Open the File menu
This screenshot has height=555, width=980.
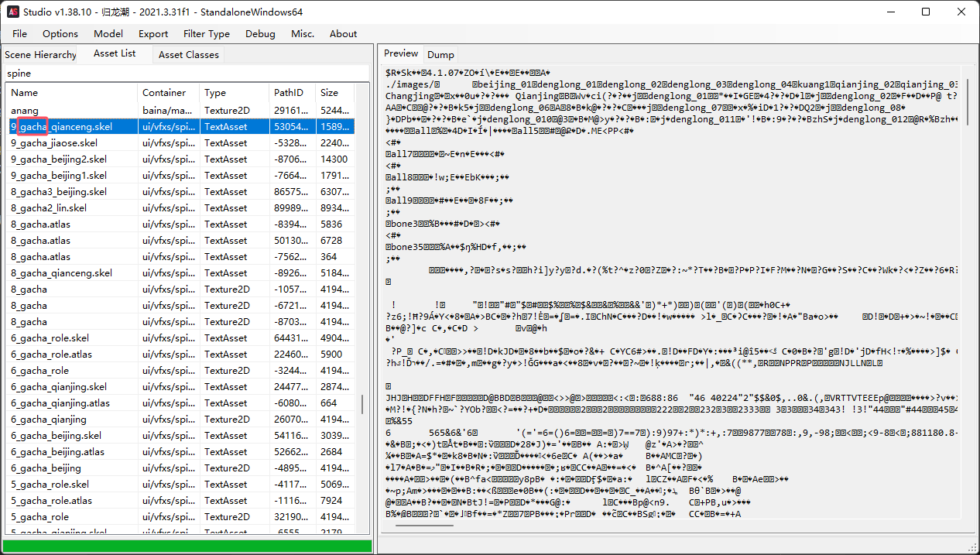click(x=19, y=33)
